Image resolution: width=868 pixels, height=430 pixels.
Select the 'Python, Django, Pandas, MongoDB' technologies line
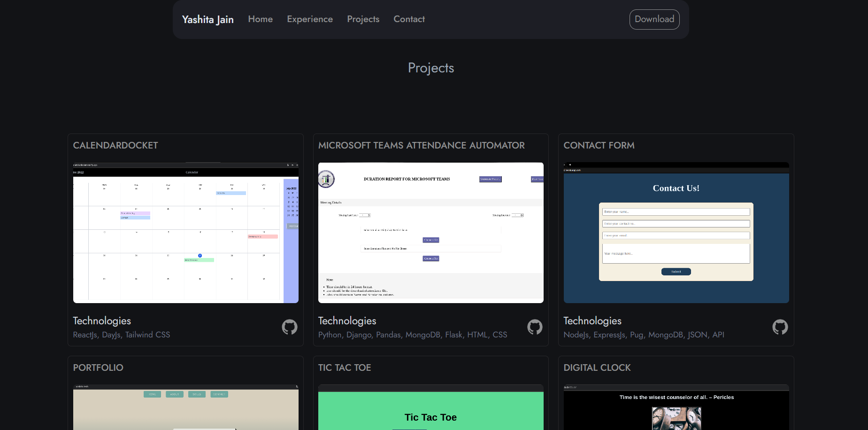point(413,335)
